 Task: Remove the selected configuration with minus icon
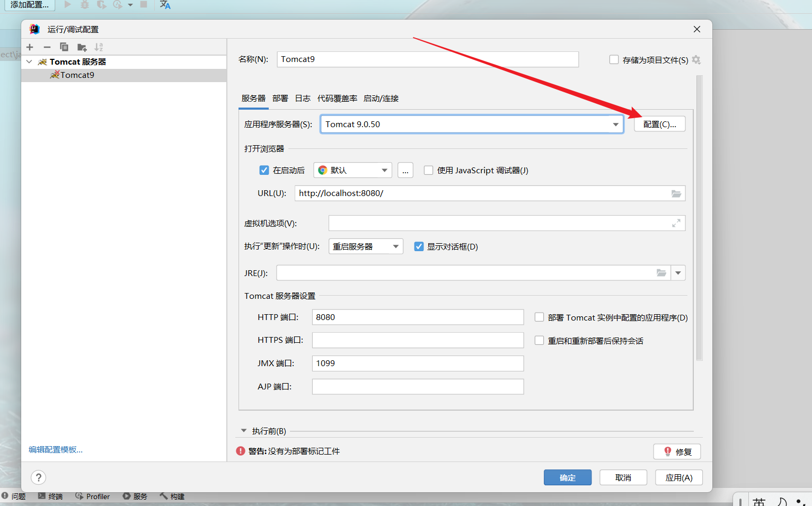47,47
